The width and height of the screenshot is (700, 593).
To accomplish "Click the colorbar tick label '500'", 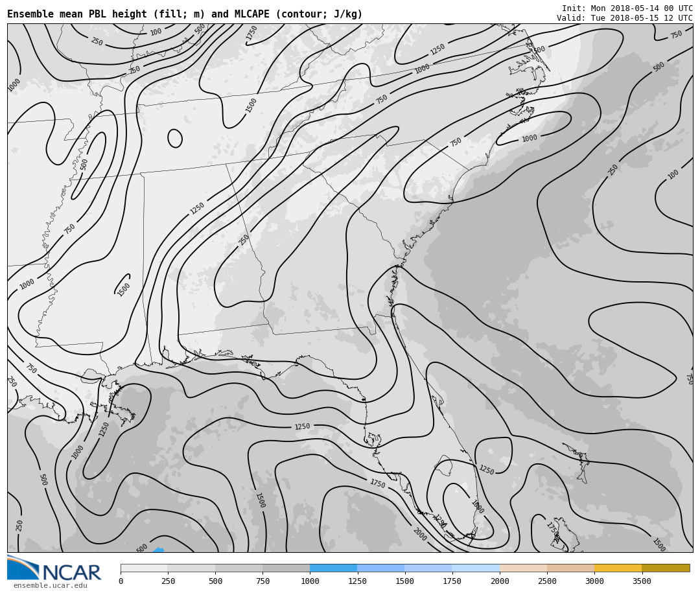I will (215, 581).
